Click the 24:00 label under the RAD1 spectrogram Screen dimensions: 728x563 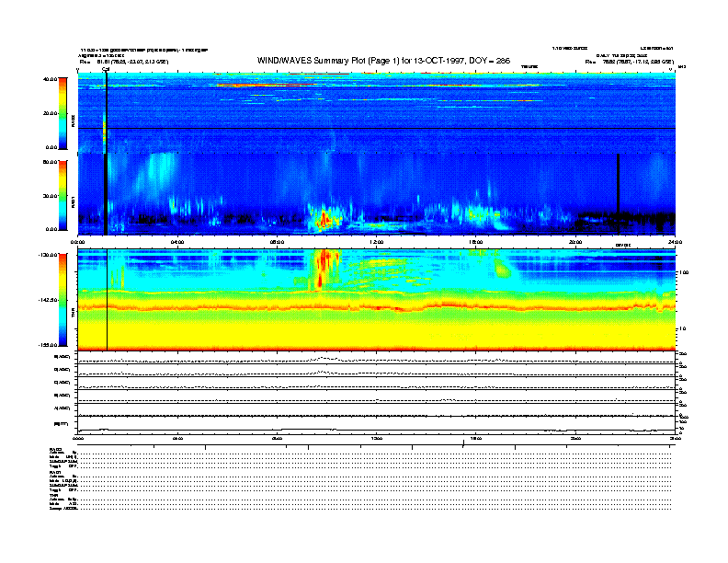click(675, 242)
